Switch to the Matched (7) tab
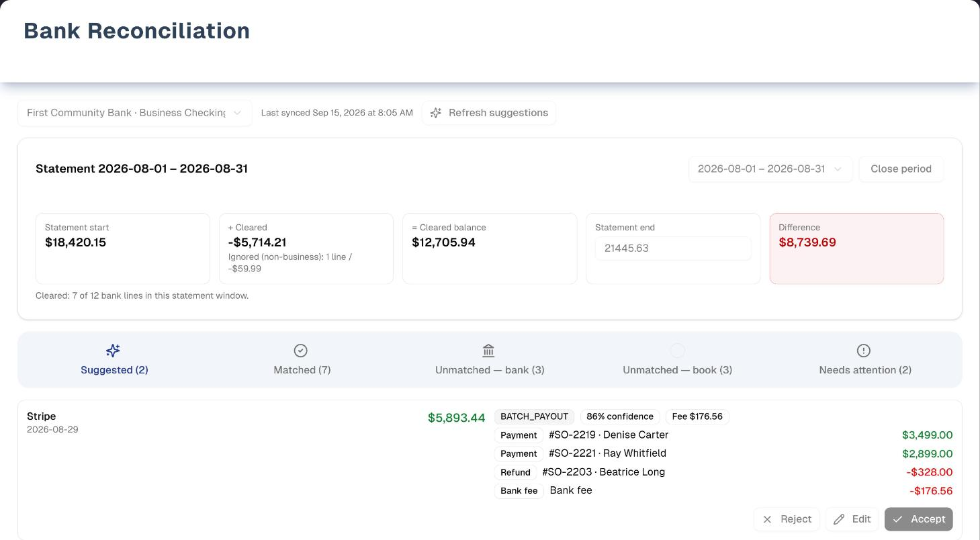This screenshot has width=980, height=540. point(302,359)
